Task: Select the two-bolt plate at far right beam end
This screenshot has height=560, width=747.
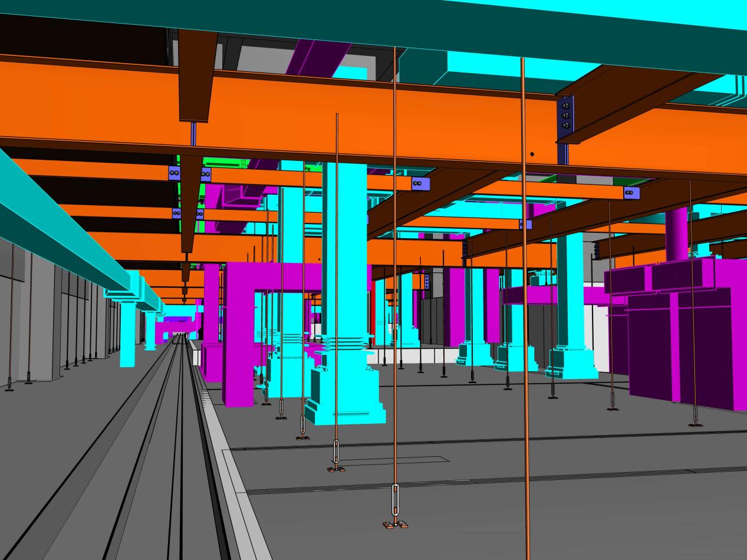Action: pos(631,193)
